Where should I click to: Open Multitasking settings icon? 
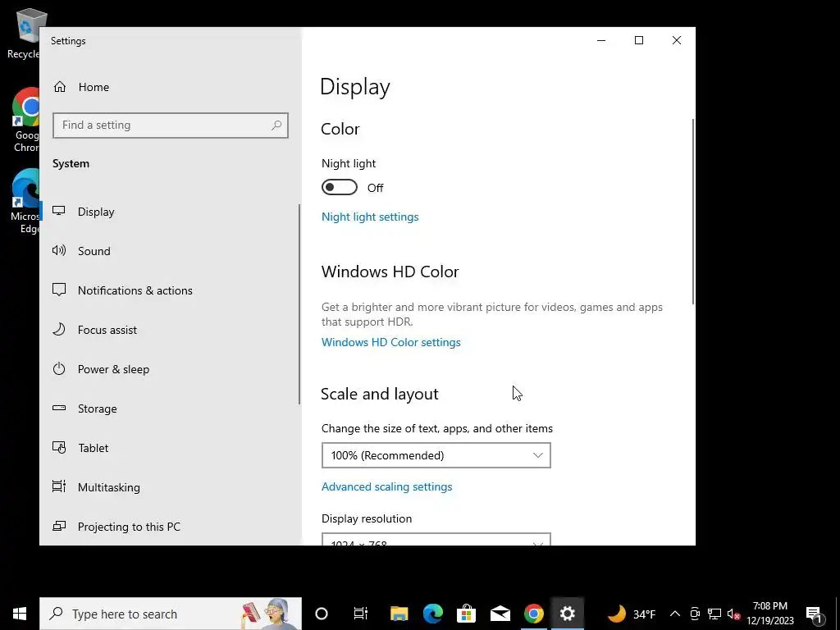pyautogui.click(x=59, y=486)
